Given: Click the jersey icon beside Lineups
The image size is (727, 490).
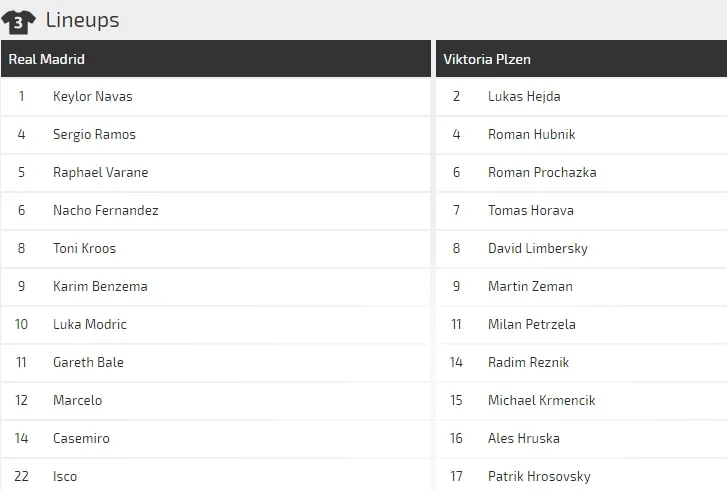Looking at the screenshot, I should [20, 21].
